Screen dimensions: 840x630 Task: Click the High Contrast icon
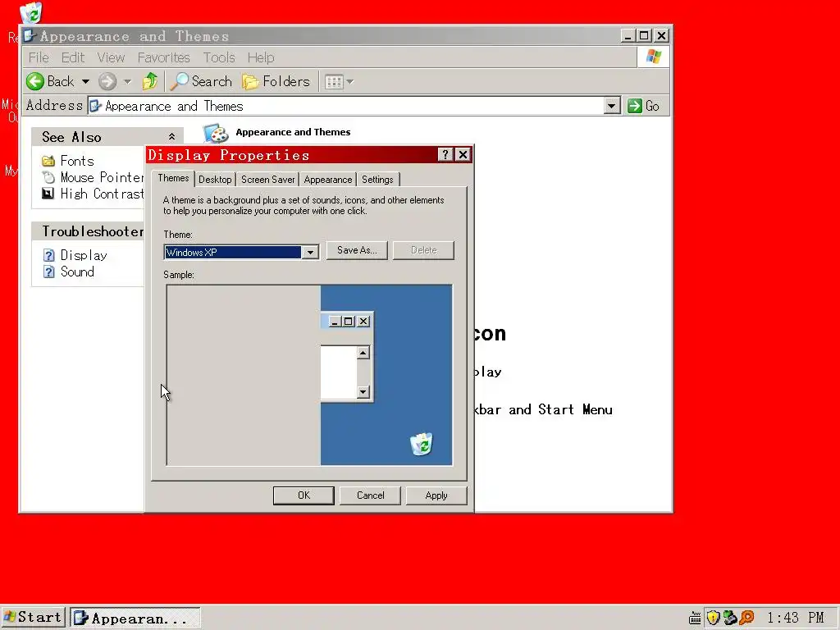48,194
